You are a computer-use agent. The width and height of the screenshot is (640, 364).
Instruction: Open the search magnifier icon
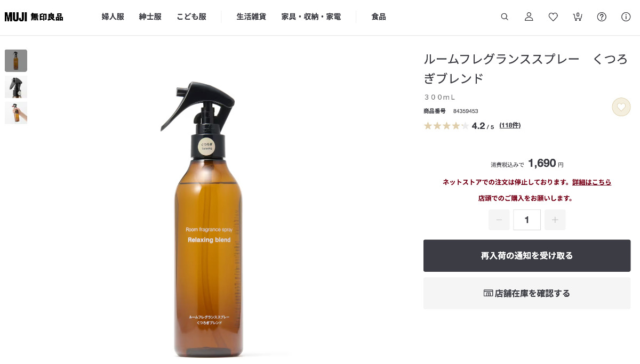click(505, 17)
